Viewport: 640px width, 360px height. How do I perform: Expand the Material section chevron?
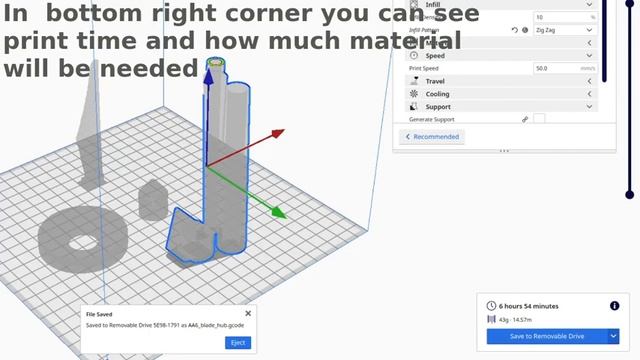(589, 43)
